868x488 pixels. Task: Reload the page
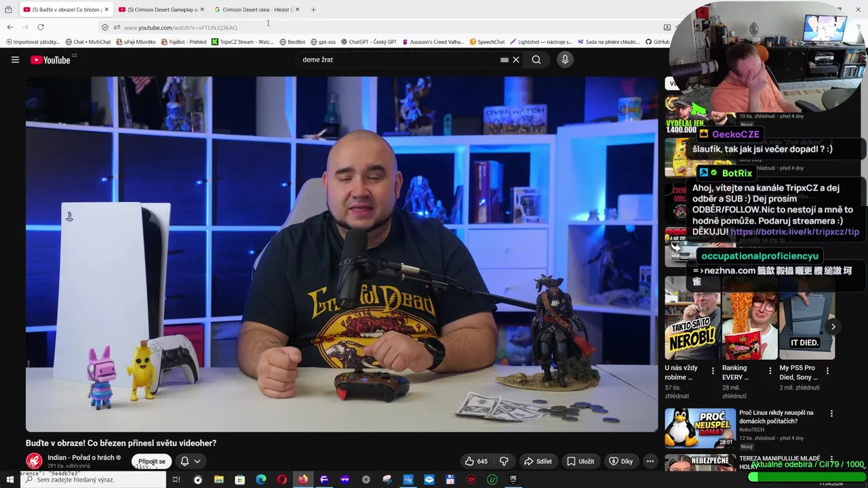[x=41, y=27]
